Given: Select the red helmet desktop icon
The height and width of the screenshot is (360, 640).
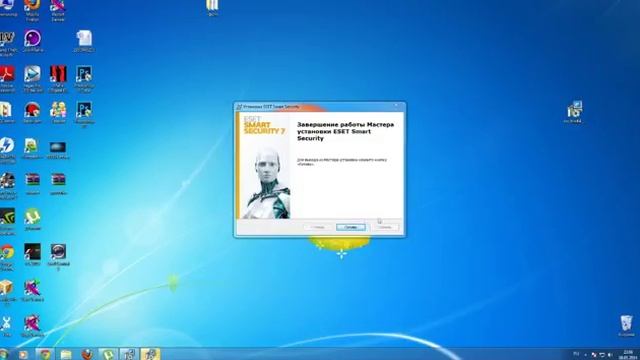Looking at the screenshot, I should pyautogui.click(x=32, y=110).
